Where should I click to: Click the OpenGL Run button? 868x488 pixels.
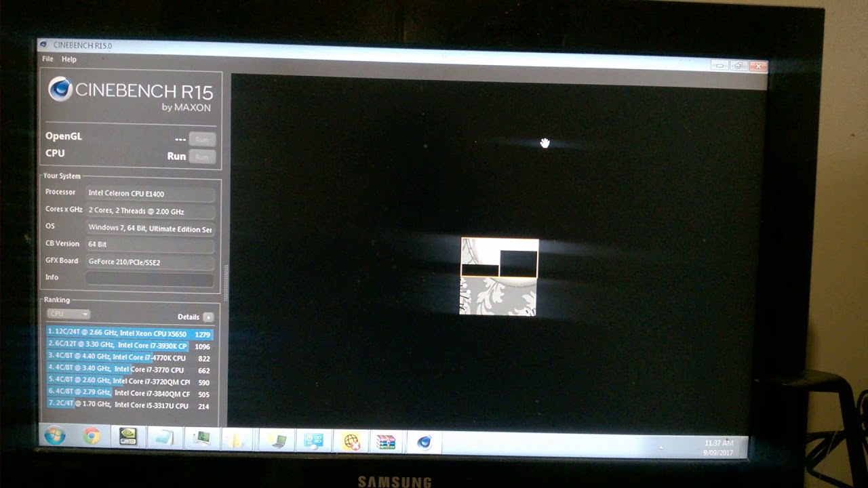202,140
